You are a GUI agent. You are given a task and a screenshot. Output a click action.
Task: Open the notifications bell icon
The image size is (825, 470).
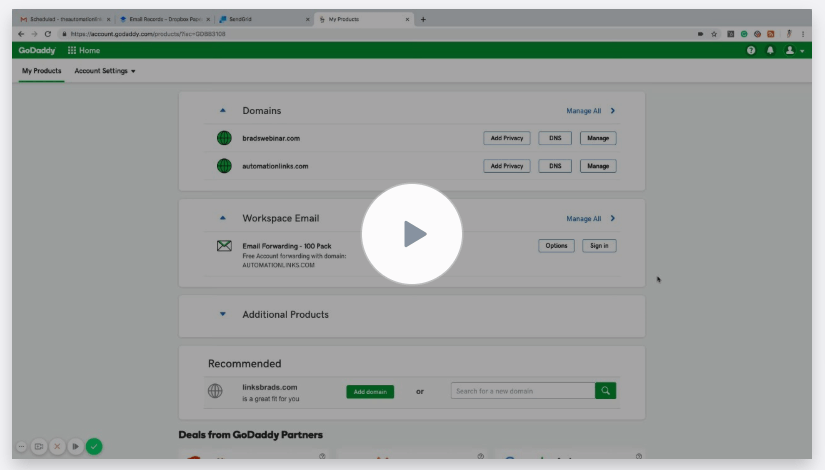pyautogui.click(x=770, y=51)
